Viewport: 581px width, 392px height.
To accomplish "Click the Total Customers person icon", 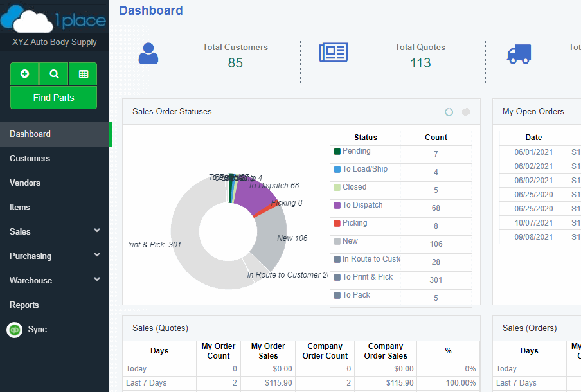I will [x=148, y=54].
